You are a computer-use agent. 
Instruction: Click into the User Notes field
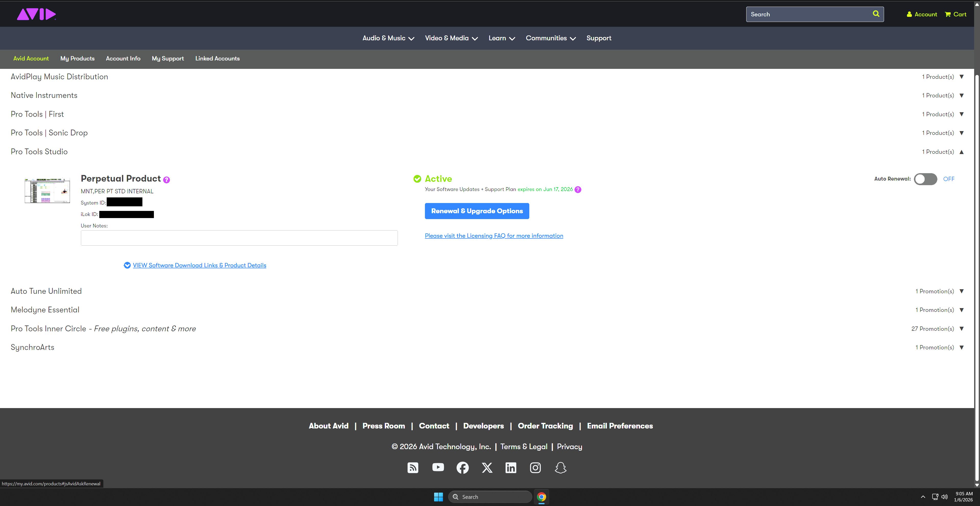(x=239, y=238)
